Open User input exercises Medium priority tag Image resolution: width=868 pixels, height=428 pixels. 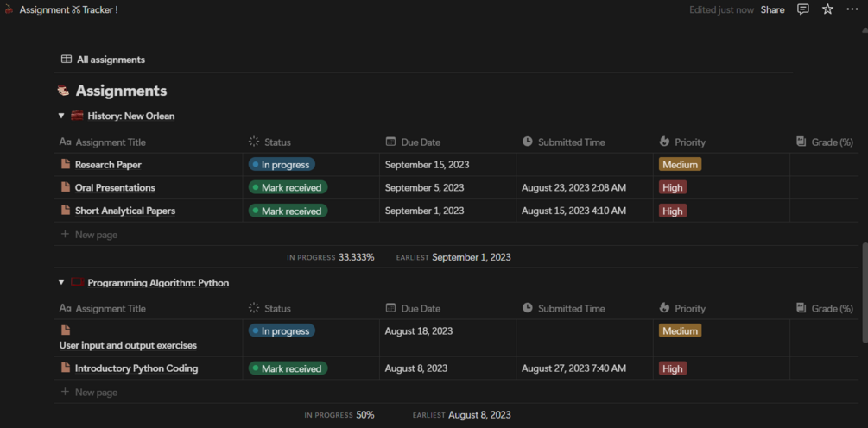(680, 330)
